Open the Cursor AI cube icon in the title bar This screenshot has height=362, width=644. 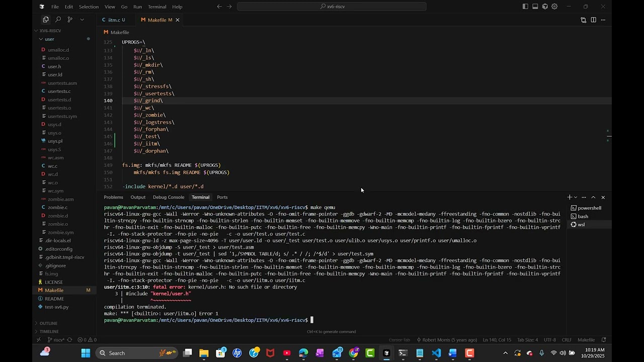[545, 7]
